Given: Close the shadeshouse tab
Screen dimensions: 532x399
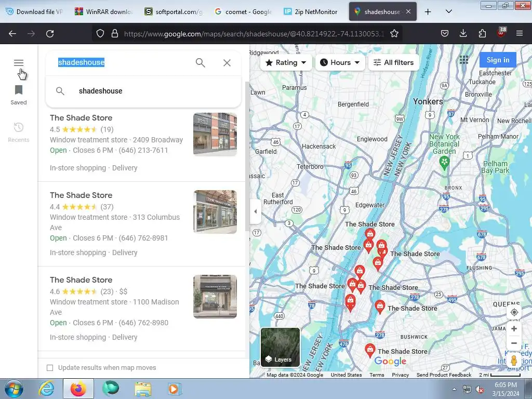Looking at the screenshot, I should tap(408, 11).
